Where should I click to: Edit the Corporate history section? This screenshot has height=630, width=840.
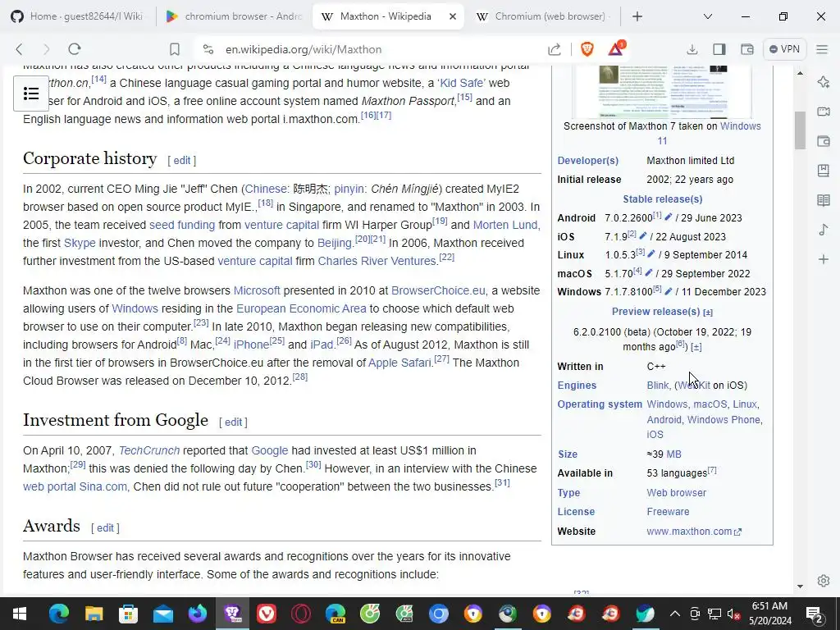(x=181, y=160)
